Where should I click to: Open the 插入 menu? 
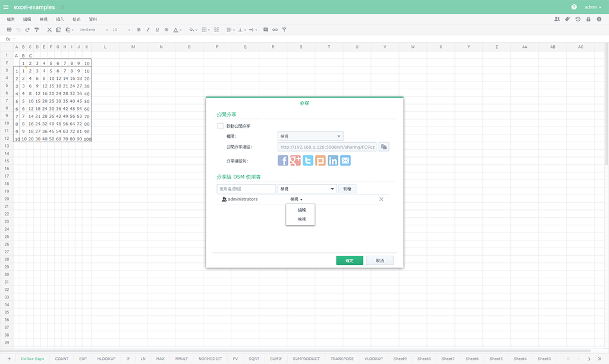tap(60, 19)
